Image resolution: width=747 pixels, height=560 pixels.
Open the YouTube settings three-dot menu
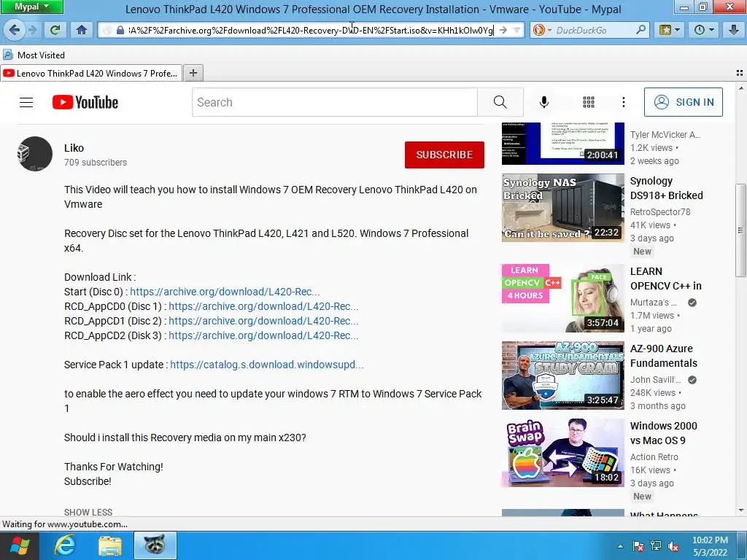click(623, 102)
